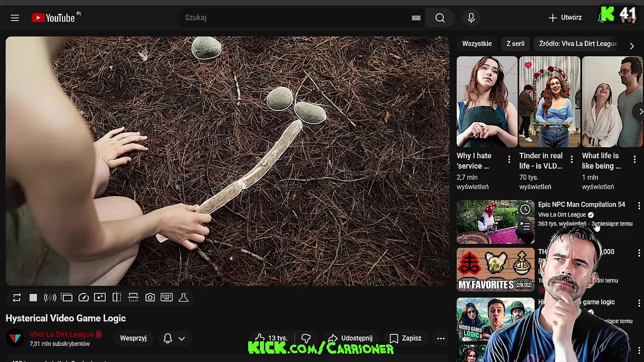Open menu for Why I hate 'service' short
Viewport: 644px width, 362px height.
tap(509, 159)
